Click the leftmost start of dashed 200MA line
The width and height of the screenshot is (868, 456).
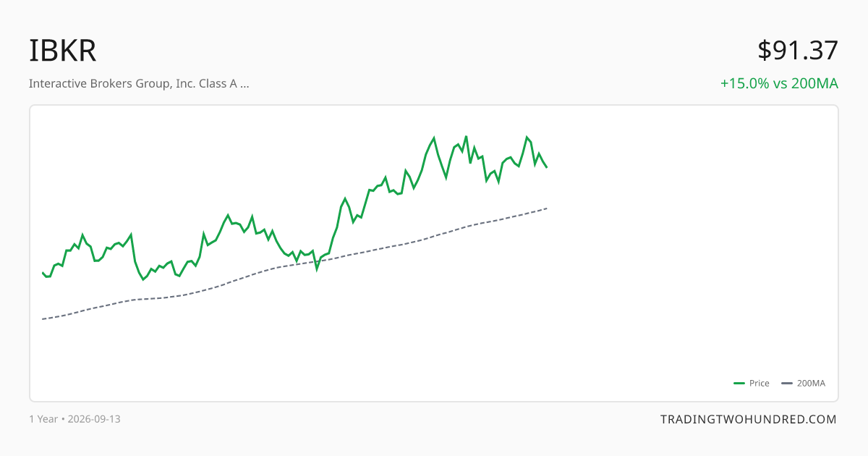tap(43, 318)
